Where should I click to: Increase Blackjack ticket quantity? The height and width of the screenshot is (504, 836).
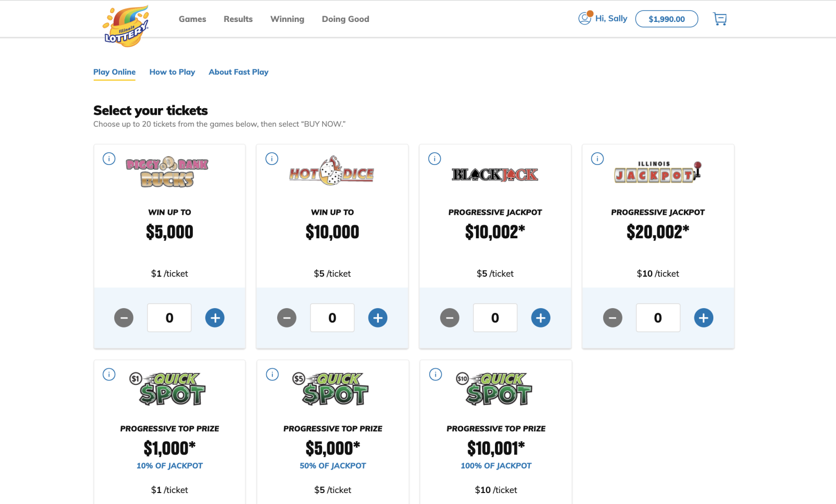(x=541, y=318)
